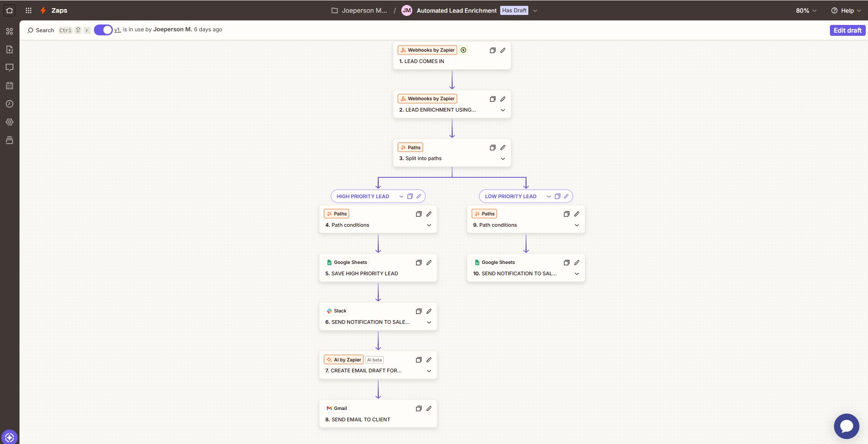Select the 8. SEND EMAIL TO CLIENT text
The width and height of the screenshot is (868, 444).
[357, 420]
